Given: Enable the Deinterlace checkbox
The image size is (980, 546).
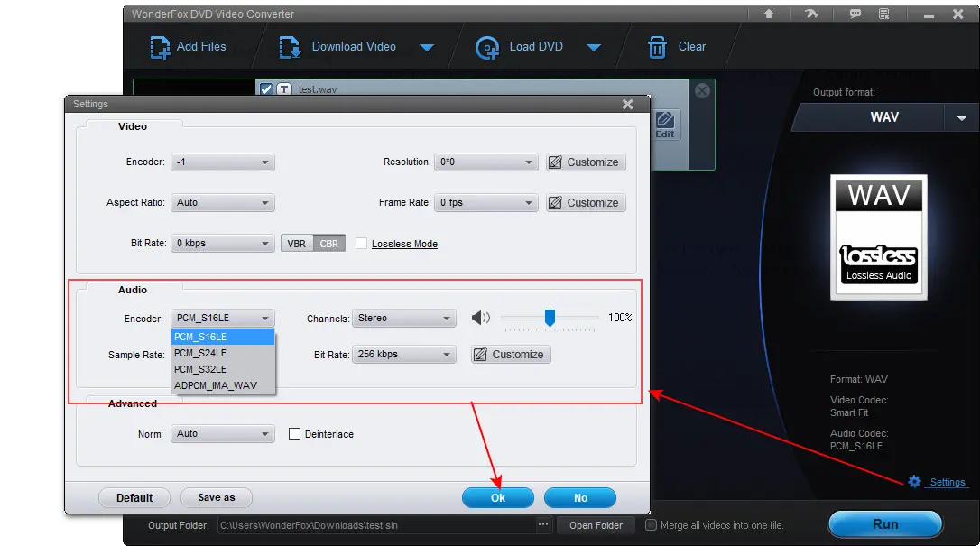Looking at the screenshot, I should point(294,433).
